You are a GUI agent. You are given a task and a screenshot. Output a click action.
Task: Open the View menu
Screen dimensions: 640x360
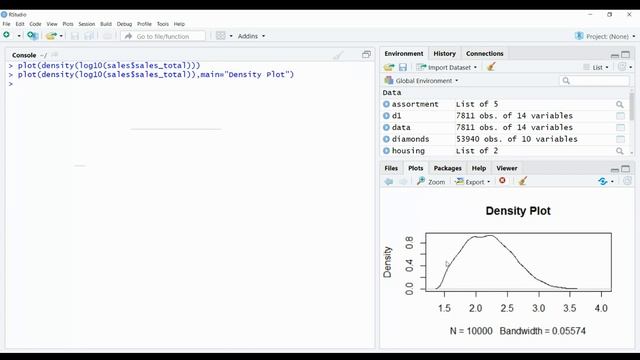pyautogui.click(x=52, y=24)
